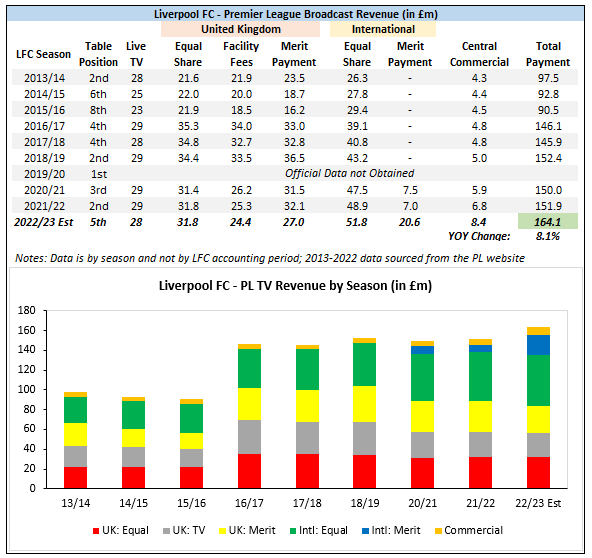Click the total payment value '97.5'
The height and width of the screenshot is (558, 592).
tap(548, 78)
